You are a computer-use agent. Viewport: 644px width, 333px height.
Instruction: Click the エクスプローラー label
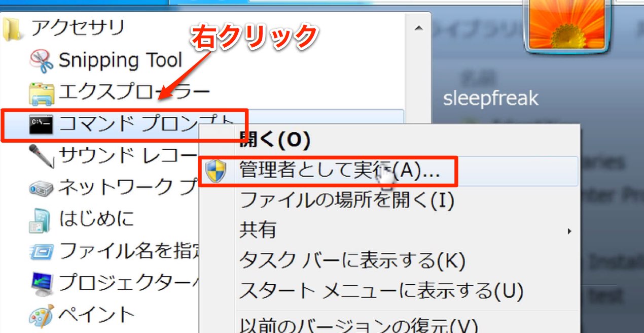point(134,92)
